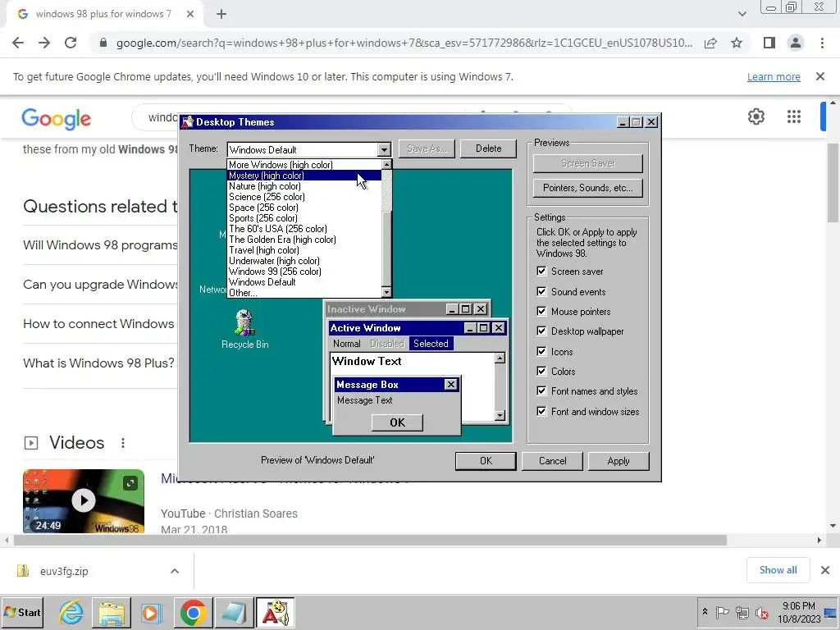The image size is (840, 630).
Task: Open the Google apps grid
Action: (793, 116)
